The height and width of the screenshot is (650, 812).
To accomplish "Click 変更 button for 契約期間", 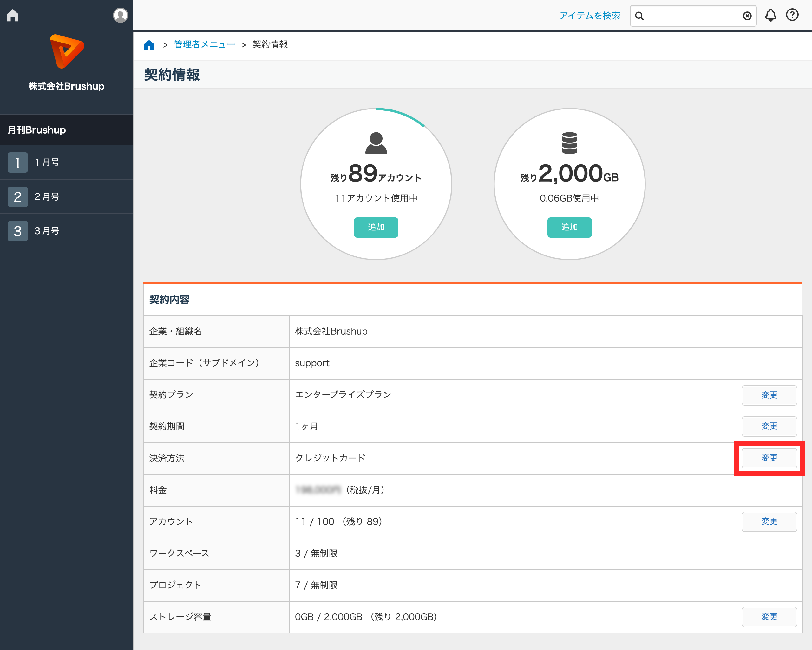I will tap(769, 426).
